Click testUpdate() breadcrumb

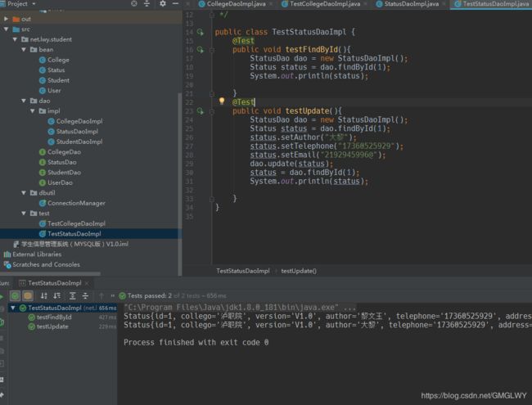(x=299, y=271)
